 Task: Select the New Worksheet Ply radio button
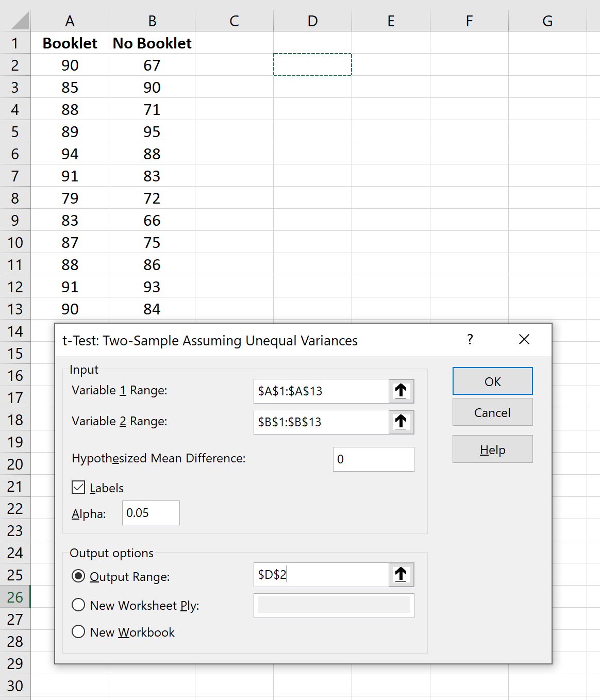click(x=78, y=605)
